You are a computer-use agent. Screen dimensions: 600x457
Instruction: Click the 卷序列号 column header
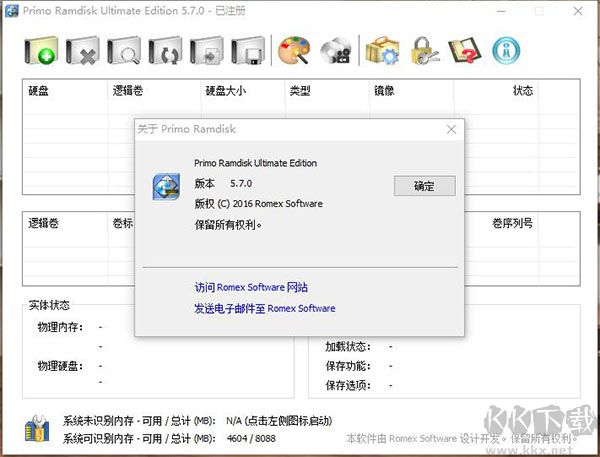pyautogui.click(x=512, y=223)
